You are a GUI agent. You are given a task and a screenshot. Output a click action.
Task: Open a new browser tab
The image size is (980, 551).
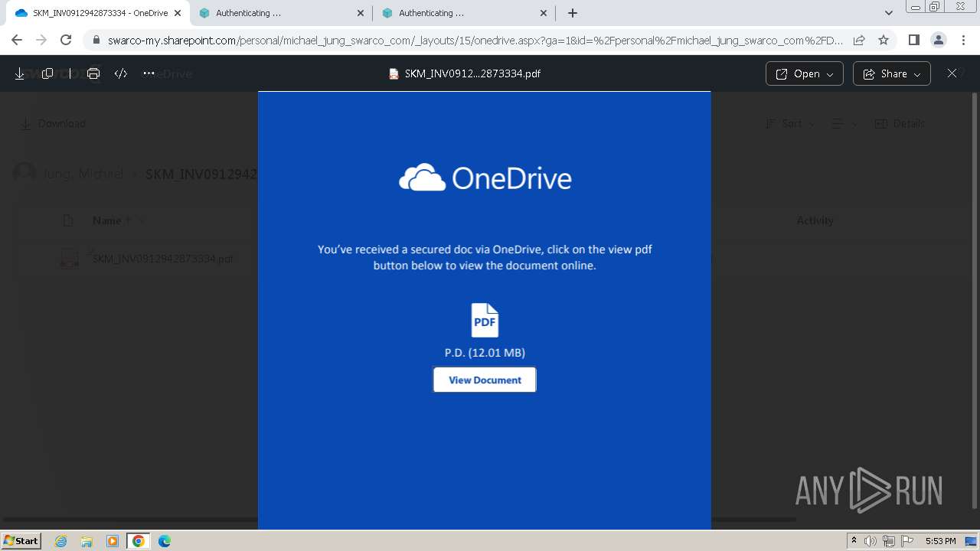pyautogui.click(x=573, y=13)
